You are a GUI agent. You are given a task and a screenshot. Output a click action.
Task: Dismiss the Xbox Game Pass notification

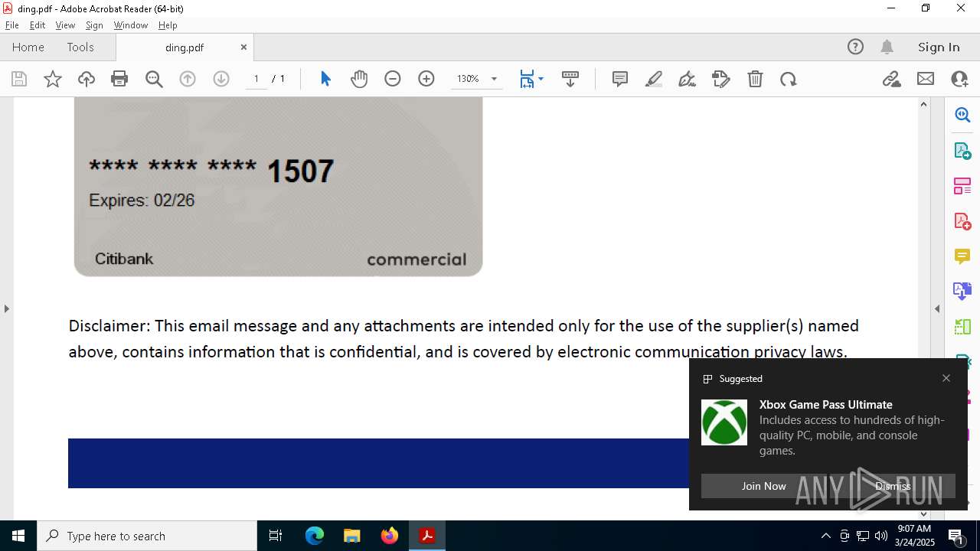point(893,486)
